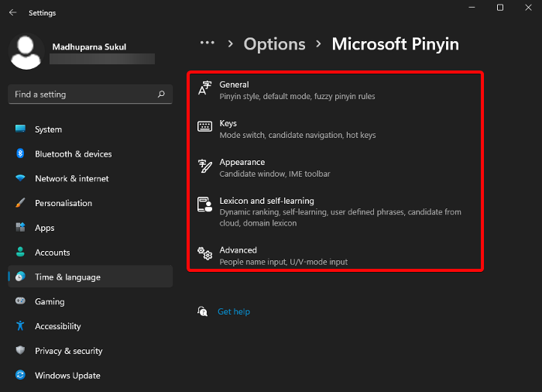Click the search magnifier icon
Image resolution: width=542 pixels, height=392 pixels.
[x=161, y=95]
